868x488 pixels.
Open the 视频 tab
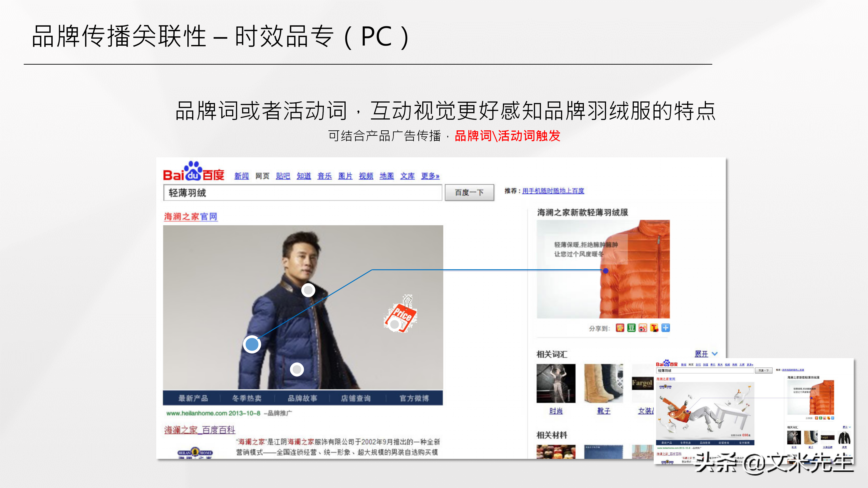[366, 176]
